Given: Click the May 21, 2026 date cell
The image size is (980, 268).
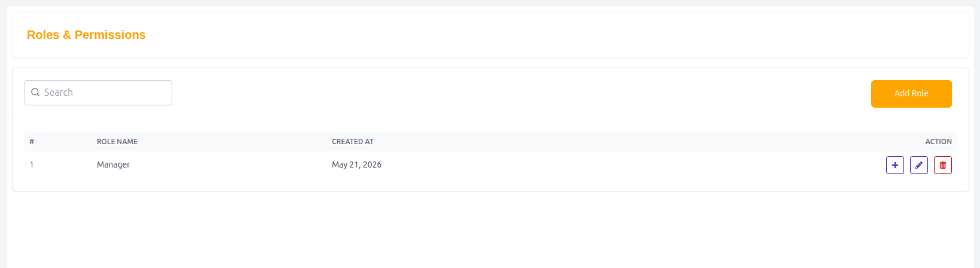Looking at the screenshot, I should point(356,165).
